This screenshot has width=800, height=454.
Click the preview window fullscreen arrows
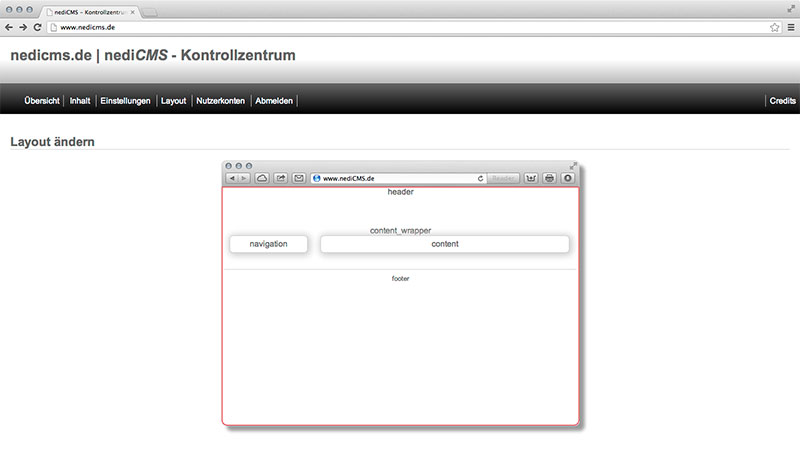point(573,166)
